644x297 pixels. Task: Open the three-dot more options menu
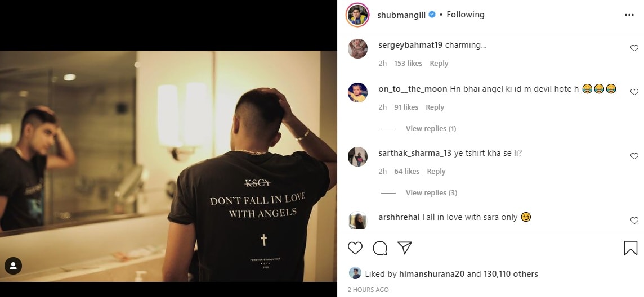(629, 15)
